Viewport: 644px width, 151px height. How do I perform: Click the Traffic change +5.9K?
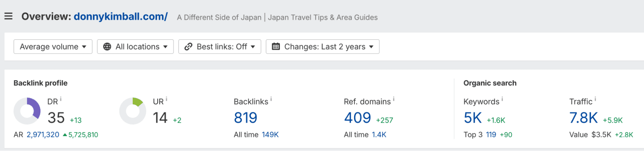pyautogui.click(x=613, y=120)
